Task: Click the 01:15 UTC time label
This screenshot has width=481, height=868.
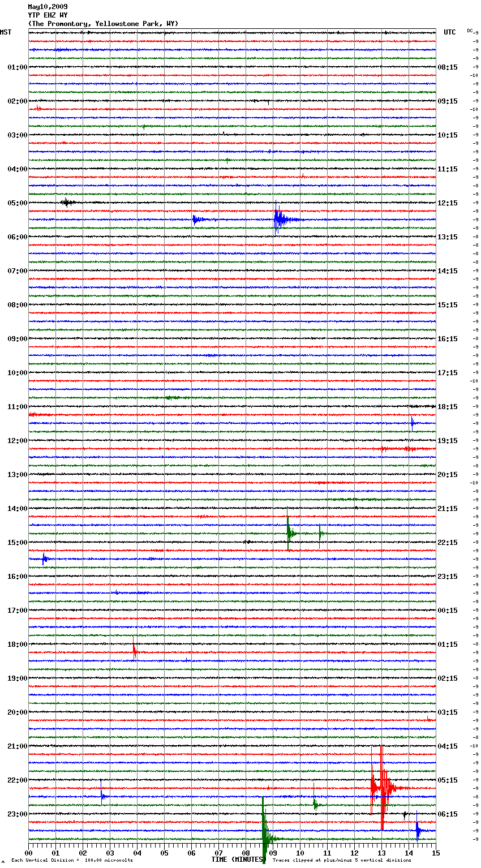Action: 448,644
